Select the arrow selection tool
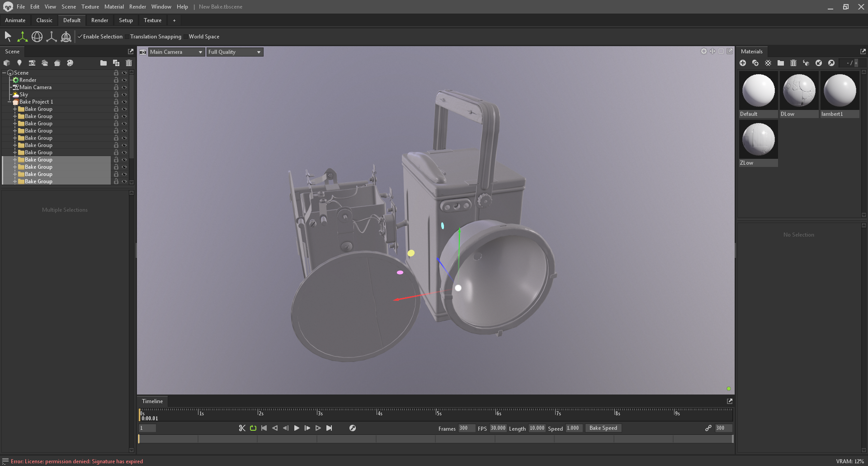 (x=8, y=37)
